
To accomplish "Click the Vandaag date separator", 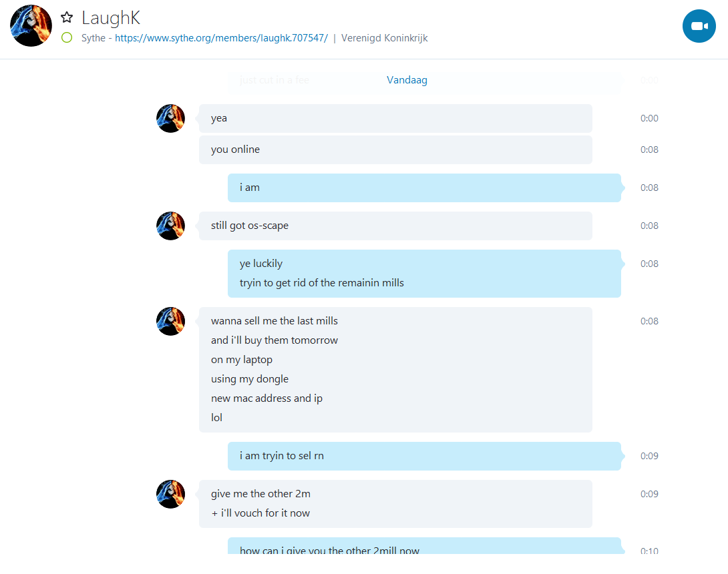I will 407,80.
